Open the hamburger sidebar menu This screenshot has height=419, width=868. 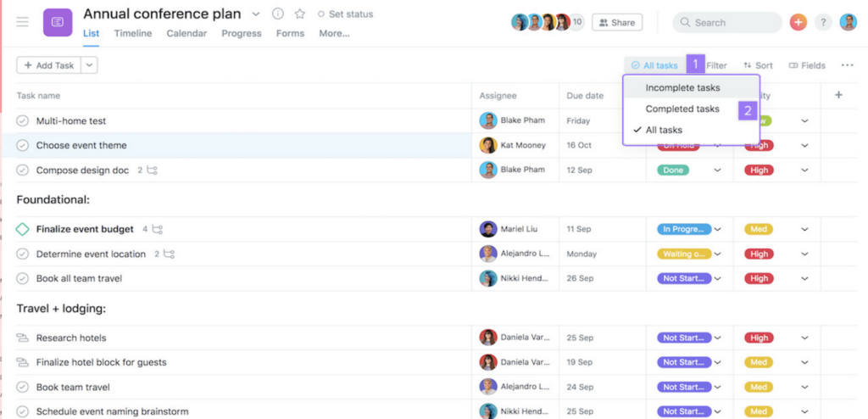click(x=23, y=22)
